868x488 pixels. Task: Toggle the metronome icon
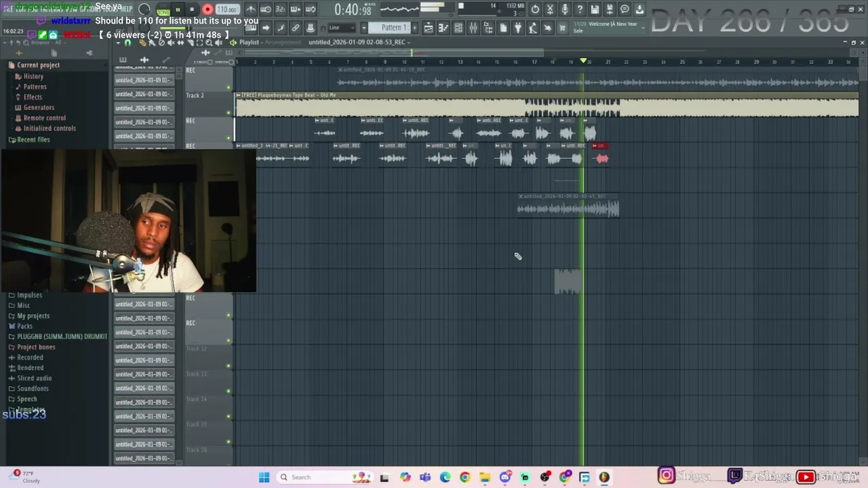click(251, 9)
